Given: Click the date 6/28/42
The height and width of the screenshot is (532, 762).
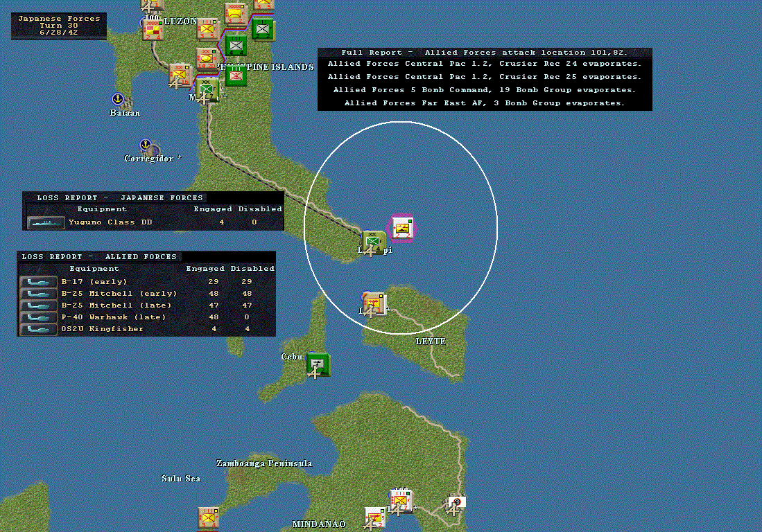Looking at the screenshot, I should click(59, 32).
